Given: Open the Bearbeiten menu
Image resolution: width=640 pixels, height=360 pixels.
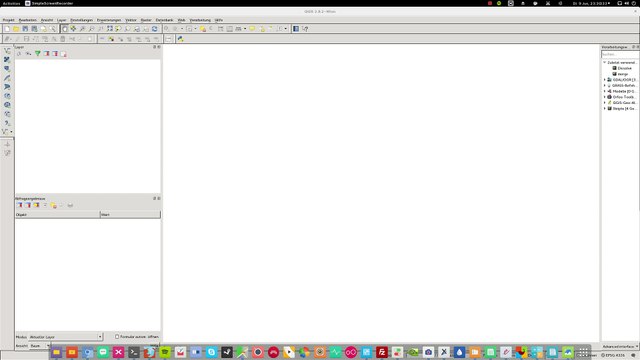Looking at the screenshot, I should click(x=27, y=20).
